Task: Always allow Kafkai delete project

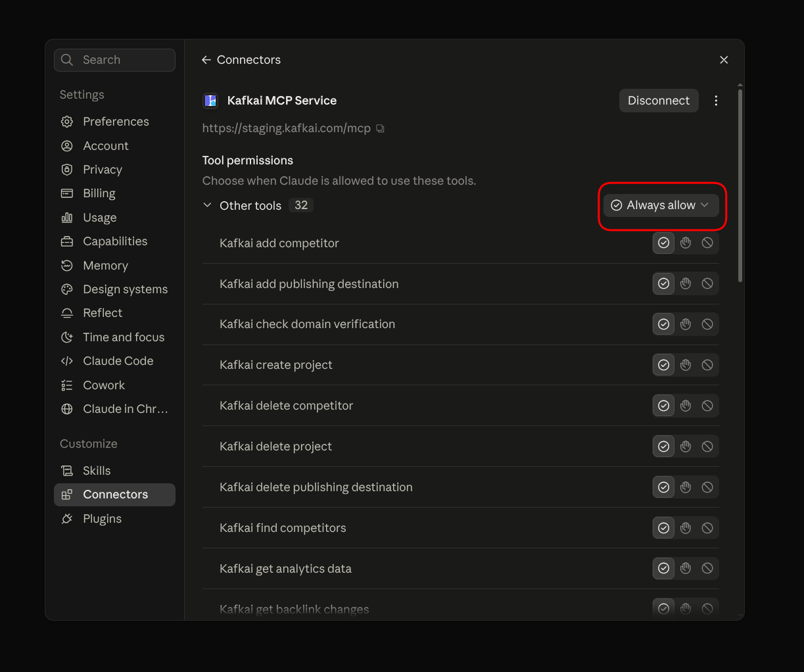Action: [664, 446]
